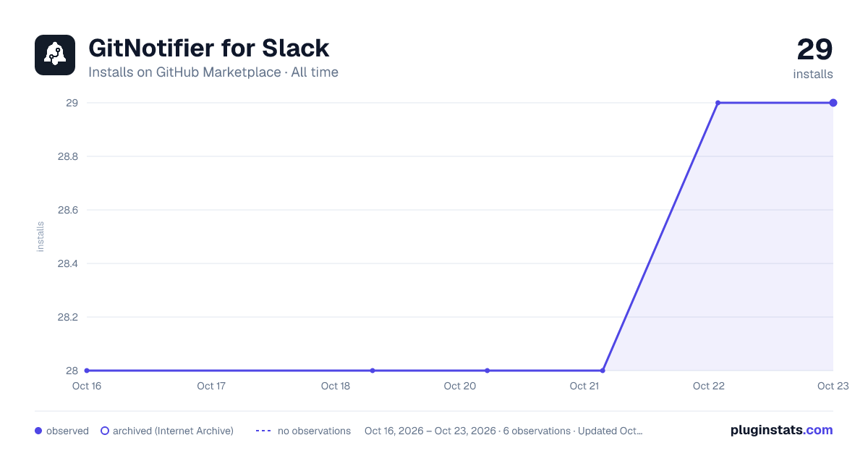Click the archived Internet Archive legend circle
Image resolution: width=868 pixels, height=456 pixels.
(x=105, y=431)
